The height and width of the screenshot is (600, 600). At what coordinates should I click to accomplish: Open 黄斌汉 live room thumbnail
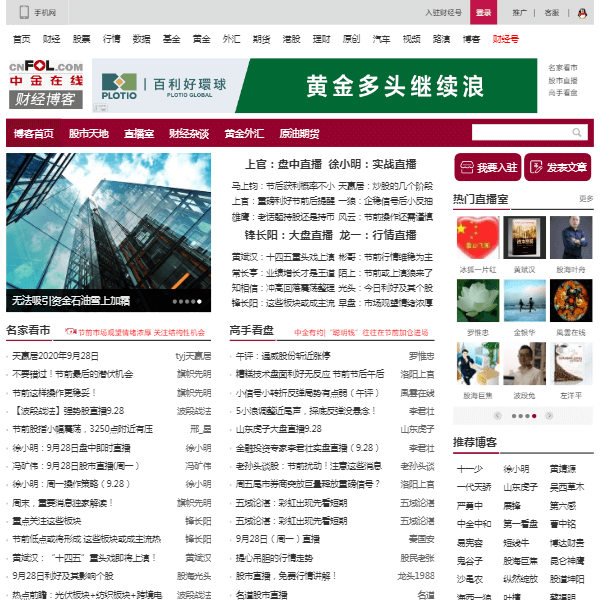point(524,238)
